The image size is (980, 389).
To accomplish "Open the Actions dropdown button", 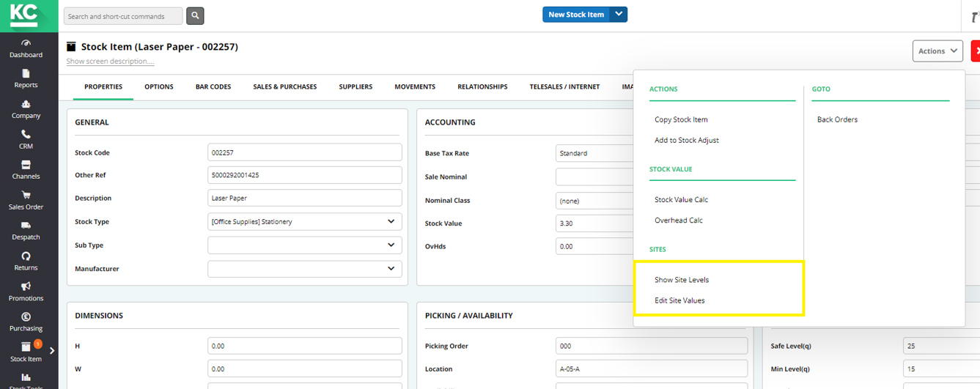I will coord(937,51).
